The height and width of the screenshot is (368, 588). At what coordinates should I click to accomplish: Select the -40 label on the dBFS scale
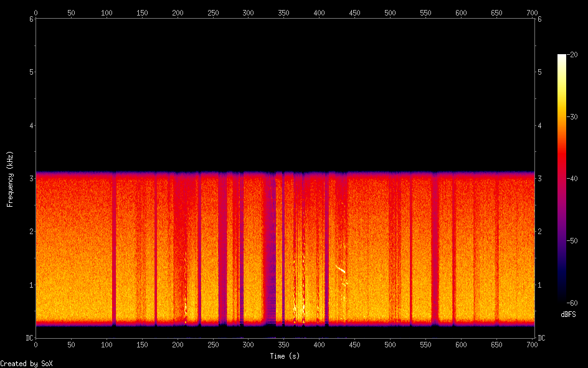coord(573,179)
